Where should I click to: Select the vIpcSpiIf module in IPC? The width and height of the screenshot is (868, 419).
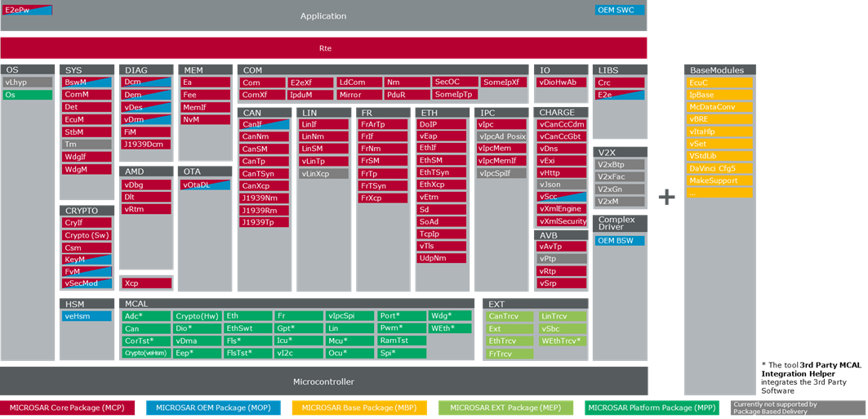tap(501, 173)
